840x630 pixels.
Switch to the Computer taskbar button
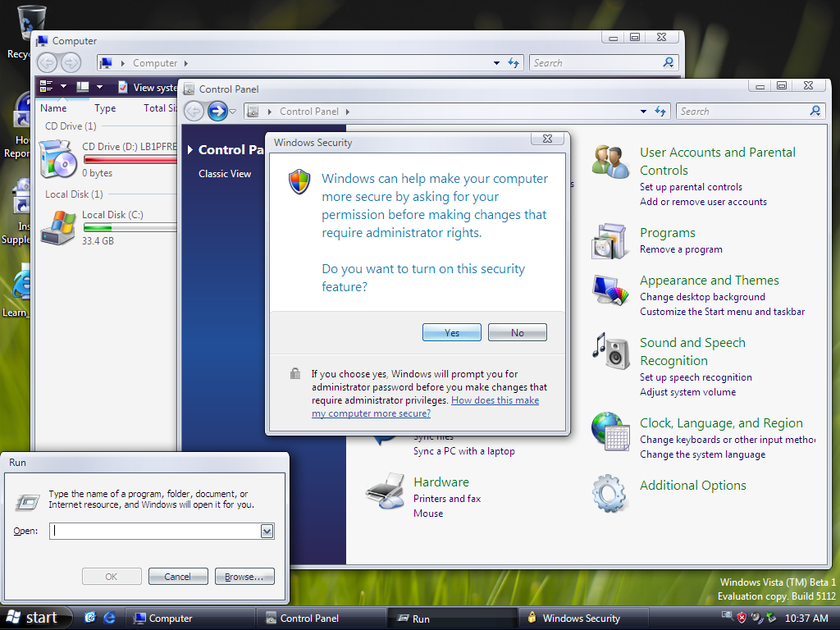[189, 619]
